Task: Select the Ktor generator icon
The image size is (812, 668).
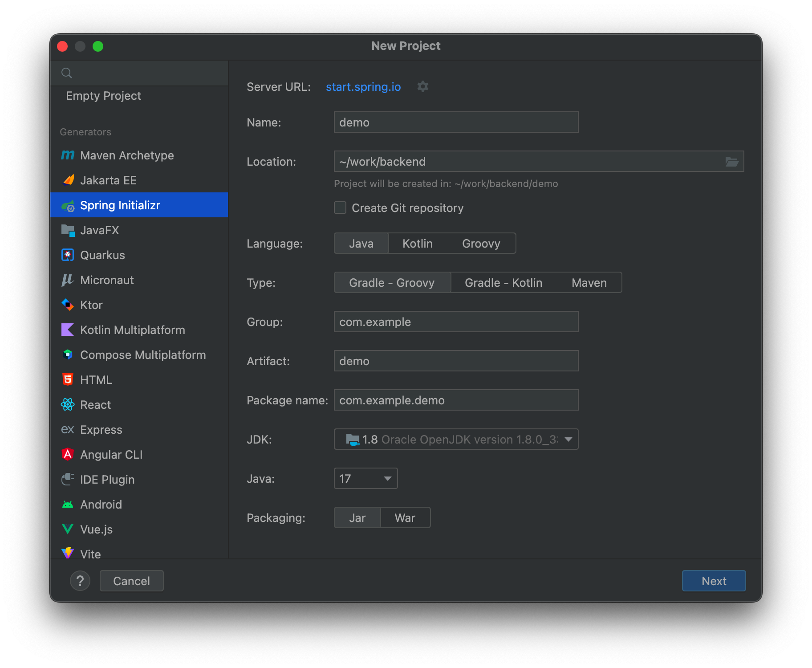Action: click(x=68, y=305)
